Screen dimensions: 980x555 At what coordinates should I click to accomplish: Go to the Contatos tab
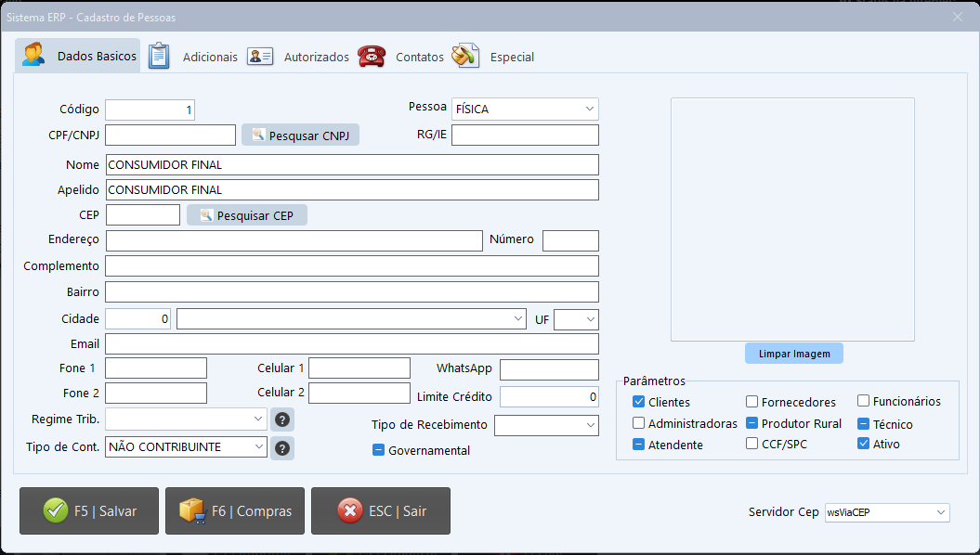point(400,57)
